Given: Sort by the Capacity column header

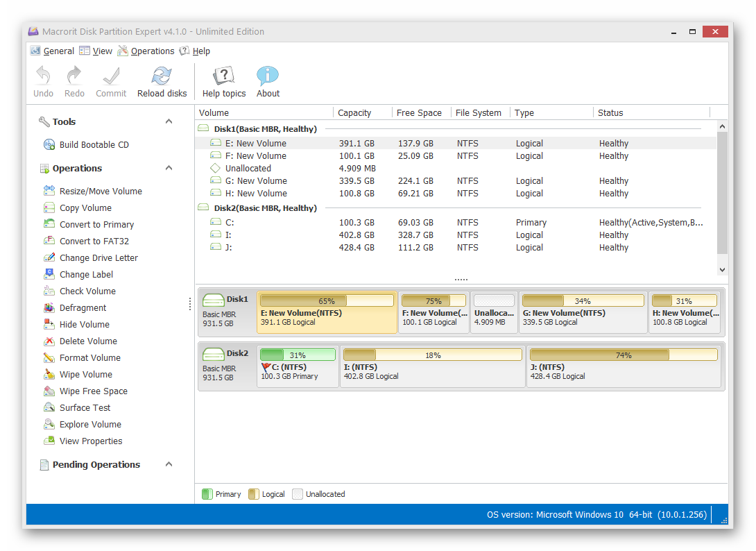Looking at the screenshot, I should point(363,113).
